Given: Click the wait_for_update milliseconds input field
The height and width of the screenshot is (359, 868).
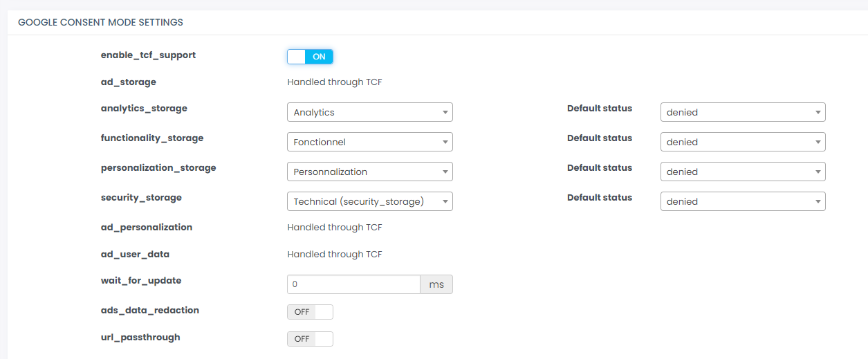Looking at the screenshot, I should point(353,284).
